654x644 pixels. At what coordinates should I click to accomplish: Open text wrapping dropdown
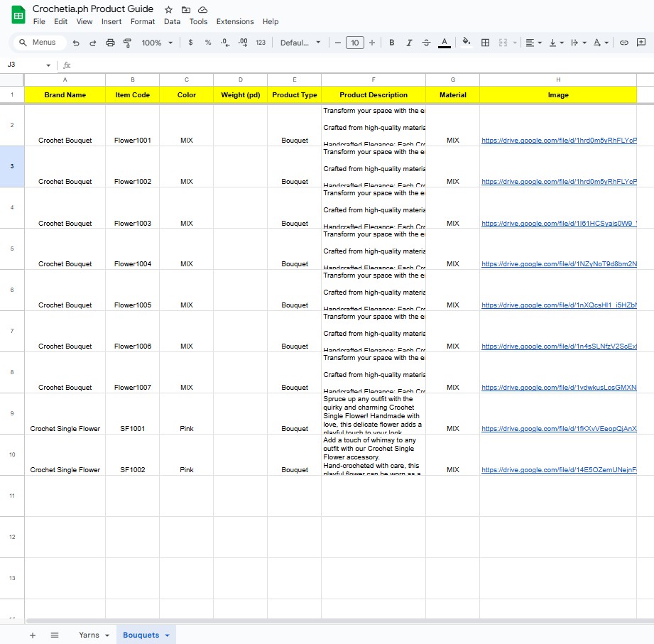point(579,43)
